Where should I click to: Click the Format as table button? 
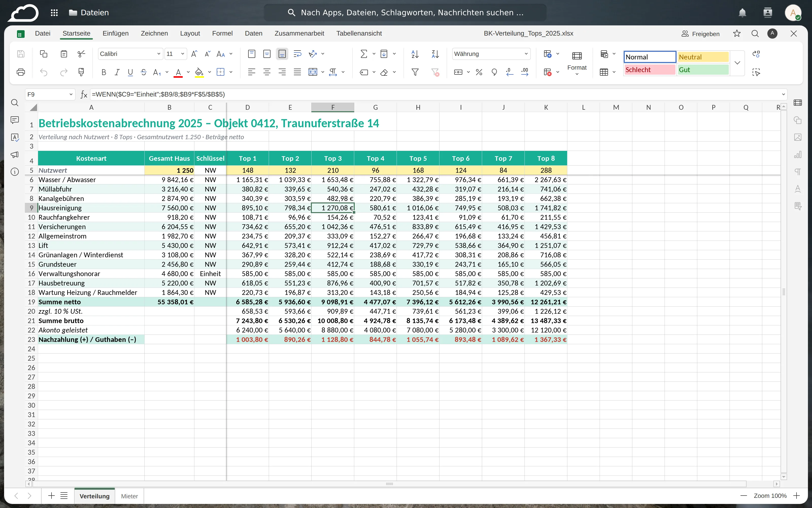604,72
